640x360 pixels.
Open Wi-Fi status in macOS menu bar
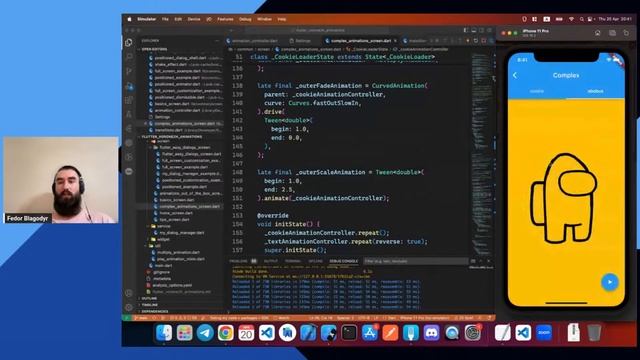(571, 19)
